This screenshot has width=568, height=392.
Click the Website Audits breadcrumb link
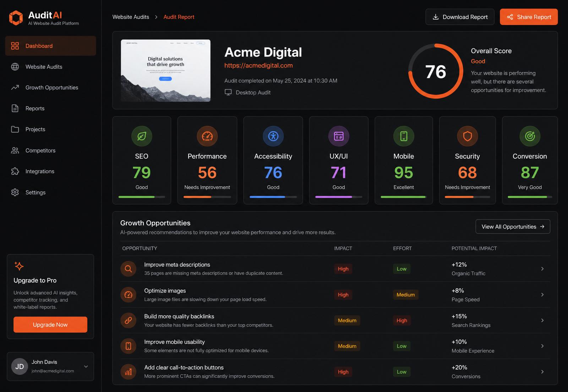coord(131,17)
